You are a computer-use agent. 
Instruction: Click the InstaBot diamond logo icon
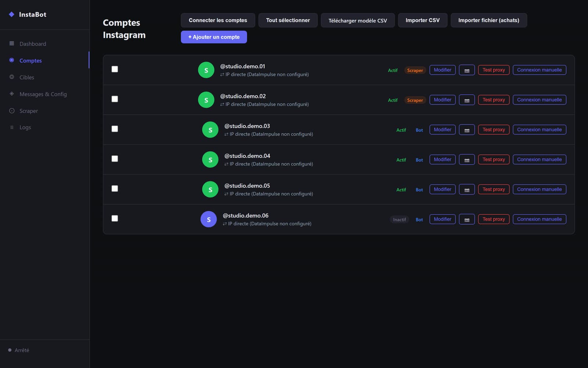pos(12,14)
